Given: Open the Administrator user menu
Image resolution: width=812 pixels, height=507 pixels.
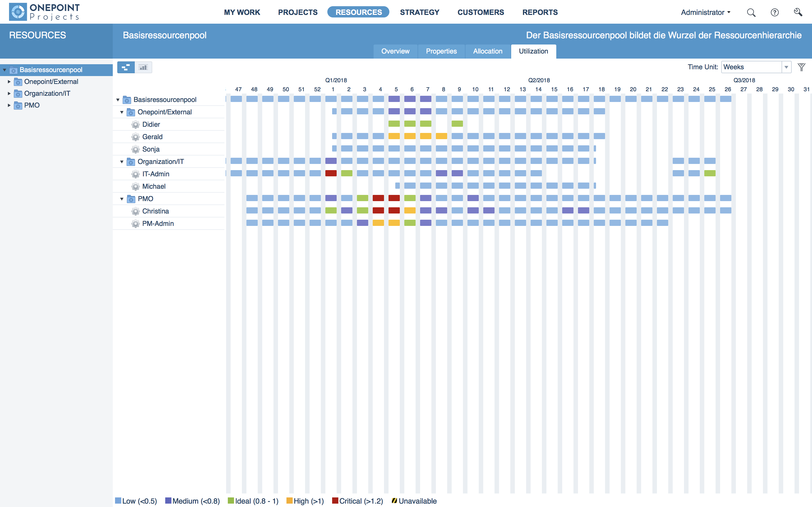Looking at the screenshot, I should pyautogui.click(x=705, y=12).
